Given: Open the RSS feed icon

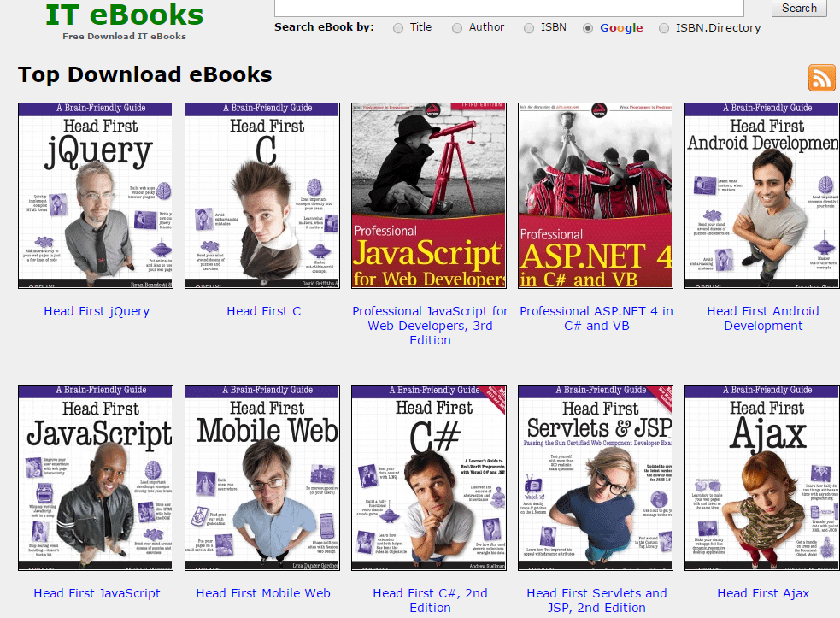Looking at the screenshot, I should coord(822,78).
